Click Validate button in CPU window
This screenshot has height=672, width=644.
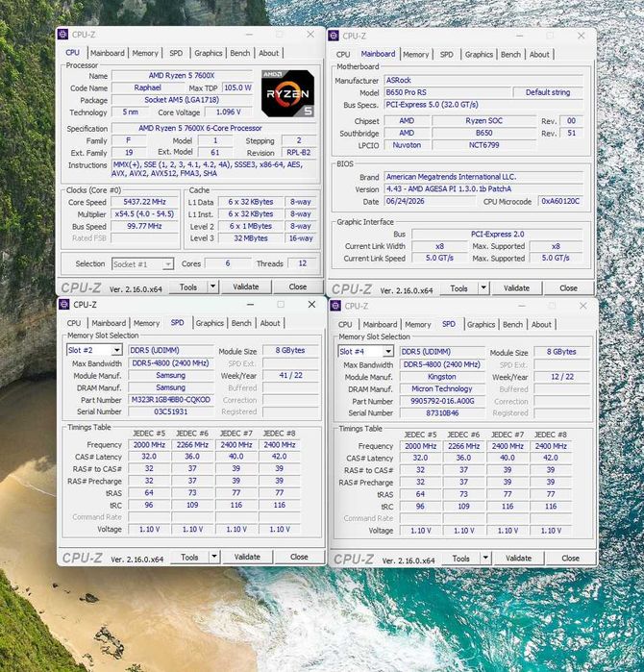click(x=246, y=286)
